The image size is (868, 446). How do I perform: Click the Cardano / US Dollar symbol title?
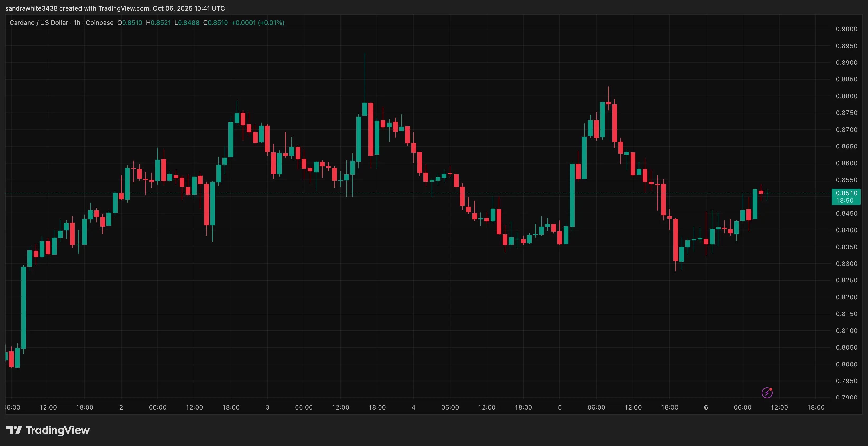pos(39,22)
